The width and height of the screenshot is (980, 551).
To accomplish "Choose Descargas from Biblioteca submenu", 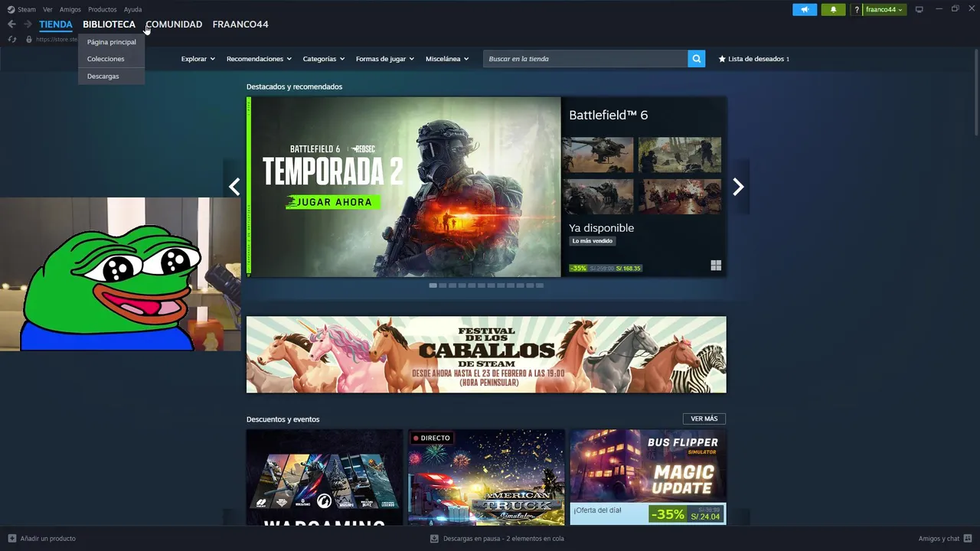I will coord(111,77).
